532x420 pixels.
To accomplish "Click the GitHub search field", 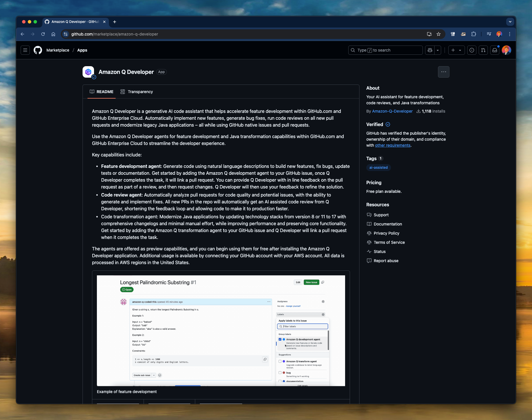I will click(385, 50).
